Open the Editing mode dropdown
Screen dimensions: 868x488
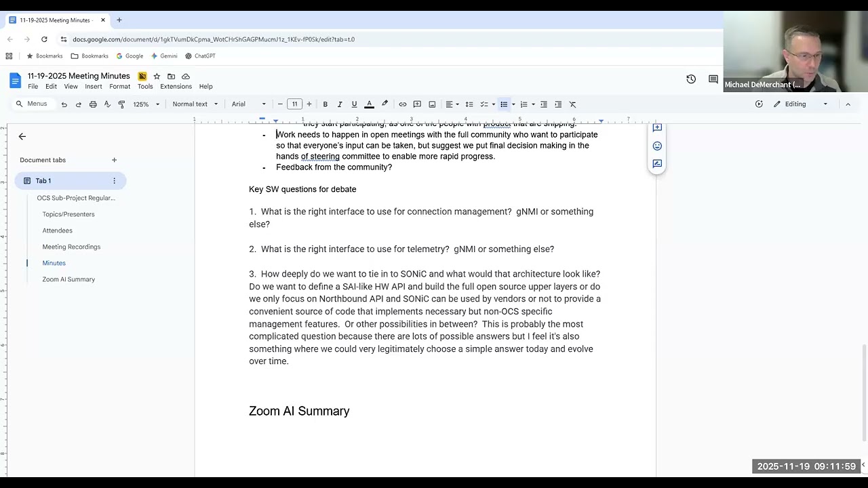(801, 104)
